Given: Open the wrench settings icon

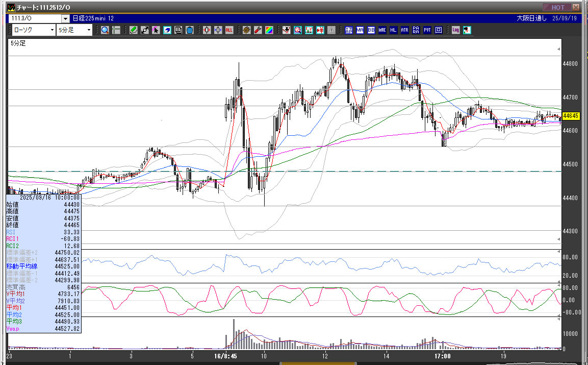Looking at the screenshot, I should click(x=258, y=30).
